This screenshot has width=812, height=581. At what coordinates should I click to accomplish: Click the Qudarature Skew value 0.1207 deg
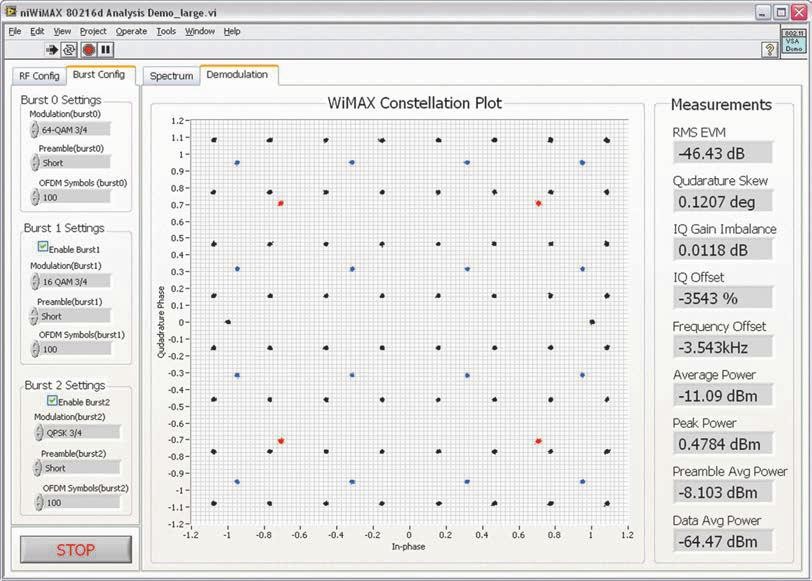tap(723, 201)
